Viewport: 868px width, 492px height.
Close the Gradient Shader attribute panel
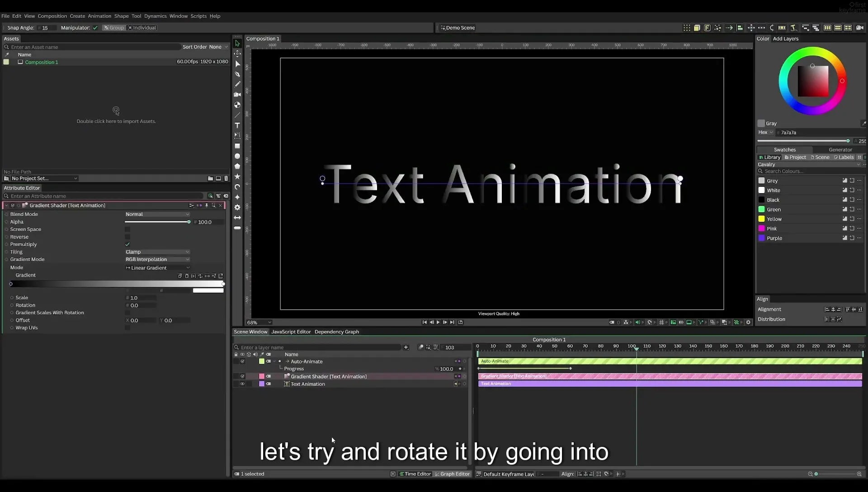(221, 205)
